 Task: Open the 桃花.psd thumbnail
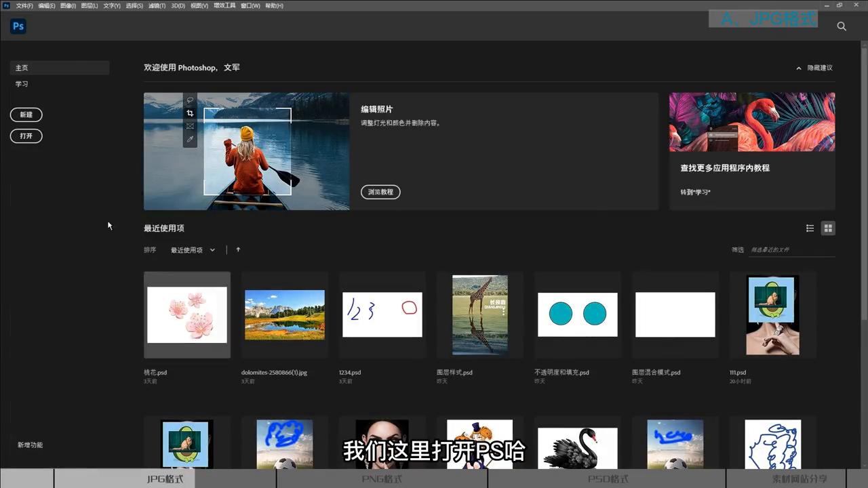(187, 314)
